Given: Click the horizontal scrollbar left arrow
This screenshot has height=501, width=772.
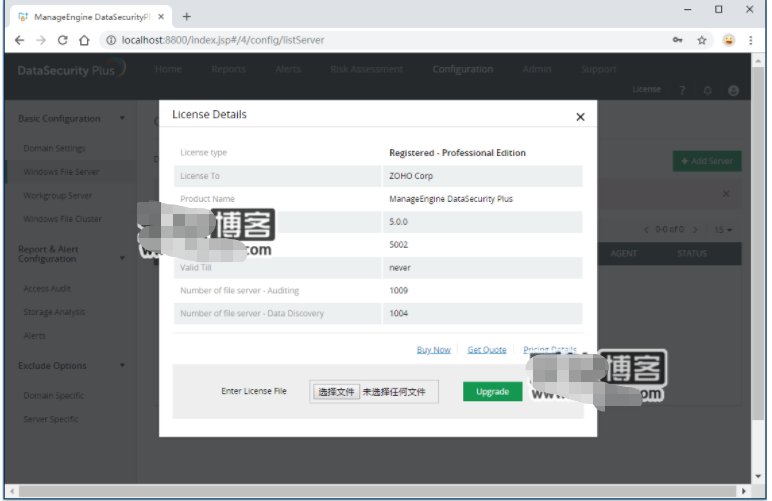Looking at the screenshot, I should click(x=12, y=491).
